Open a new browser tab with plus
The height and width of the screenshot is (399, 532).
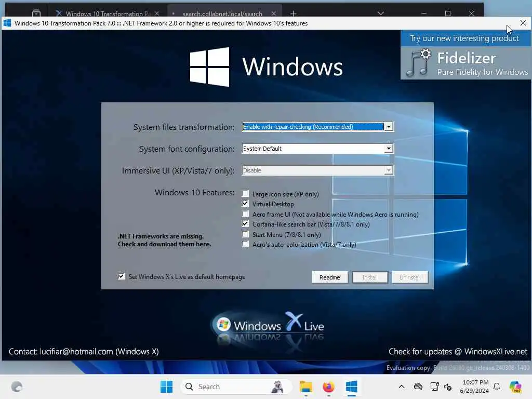[x=294, y=14]
